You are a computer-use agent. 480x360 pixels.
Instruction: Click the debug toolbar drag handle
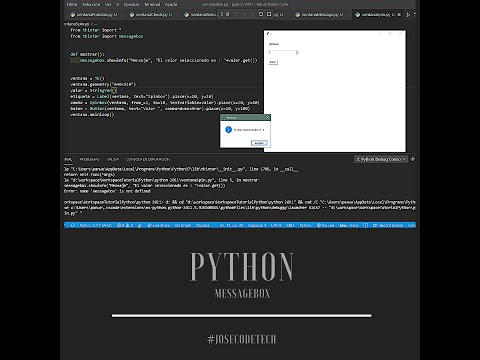click(221, 14)
